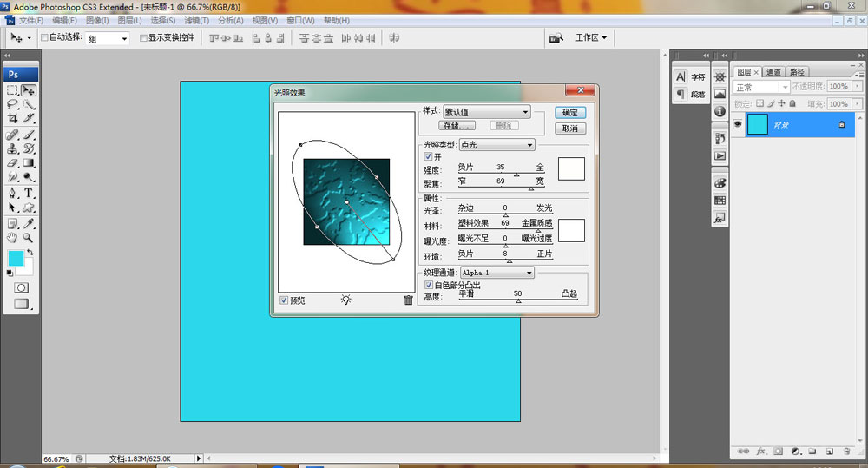Open the layer opacity arrow dropdown
Screen dimensions: 868x468
point(857,87)
